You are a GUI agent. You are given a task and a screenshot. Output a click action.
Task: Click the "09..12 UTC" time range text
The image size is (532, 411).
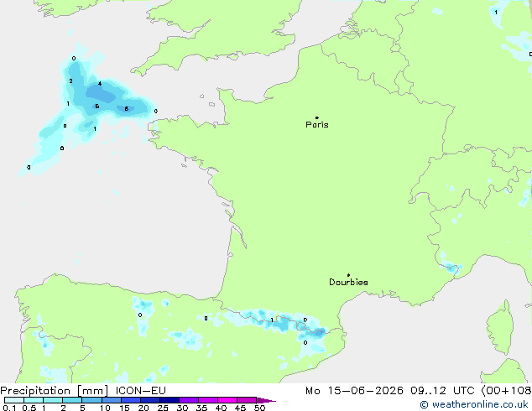[442, 391]
